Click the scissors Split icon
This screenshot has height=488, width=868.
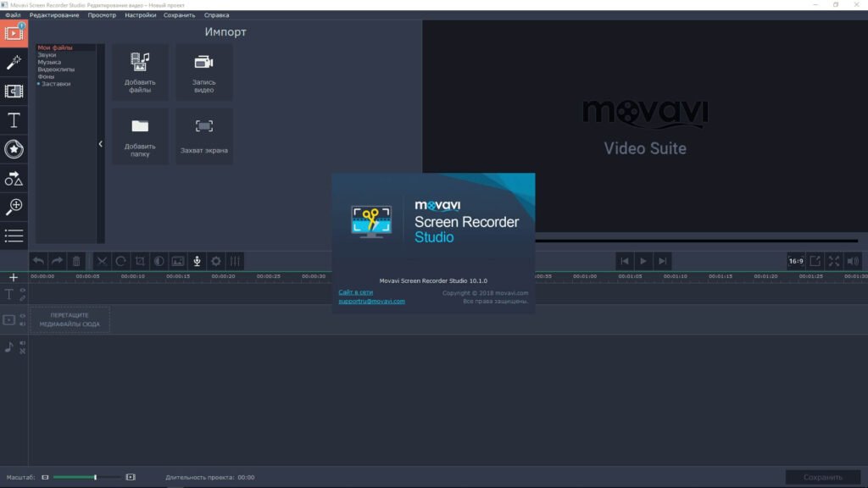102,261
